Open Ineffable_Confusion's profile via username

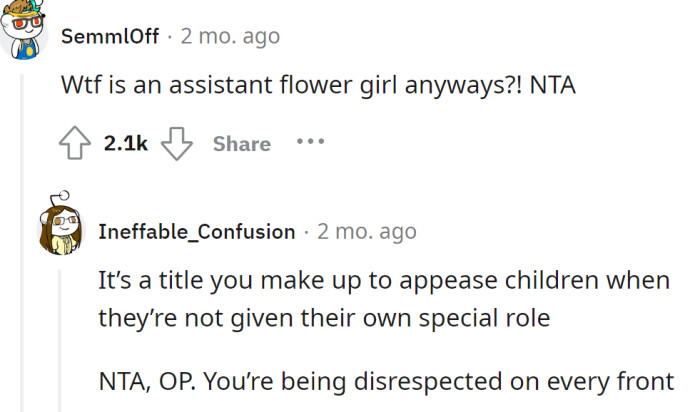click(196, 232)
